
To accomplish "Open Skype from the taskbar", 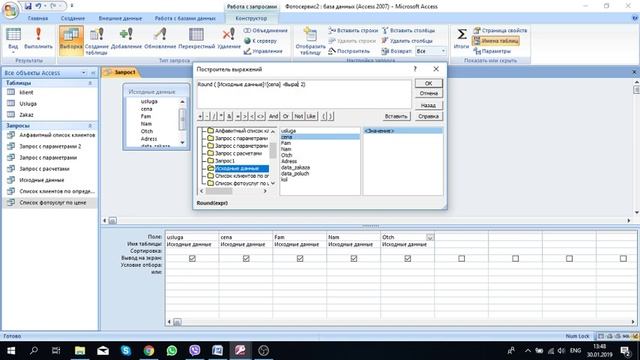I will [126, 350].
